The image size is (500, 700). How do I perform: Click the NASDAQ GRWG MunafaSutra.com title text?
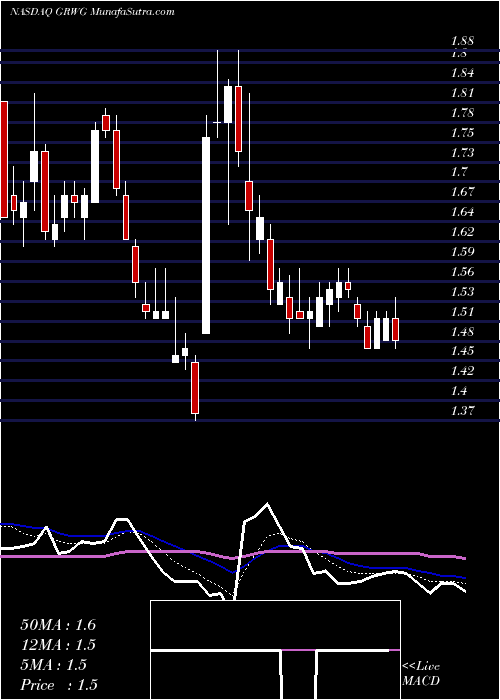pyautogui.click(x=92, y=12)
